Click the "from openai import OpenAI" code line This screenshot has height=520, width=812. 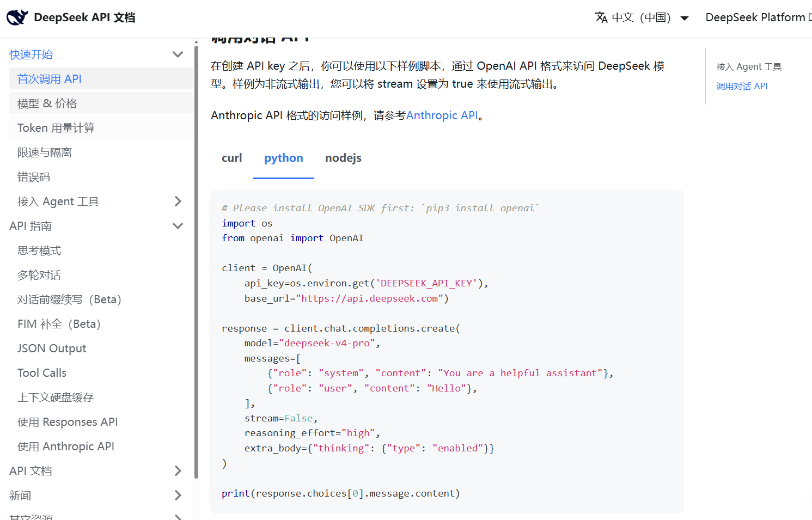point(292,238)
